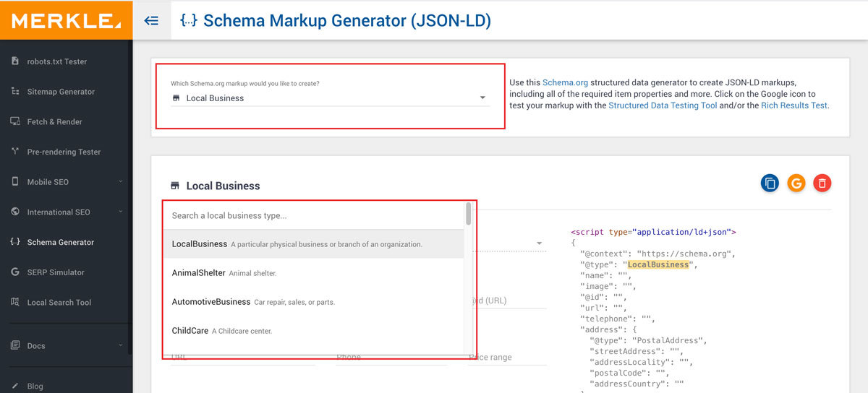Image resolution: width=868 pixels, height=393 pixels.
Task: Click the business type list scrollbar
Action: [x=469, y=214]
